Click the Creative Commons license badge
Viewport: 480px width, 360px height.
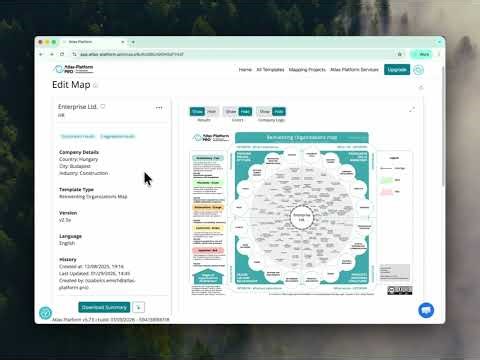(400, 290)
